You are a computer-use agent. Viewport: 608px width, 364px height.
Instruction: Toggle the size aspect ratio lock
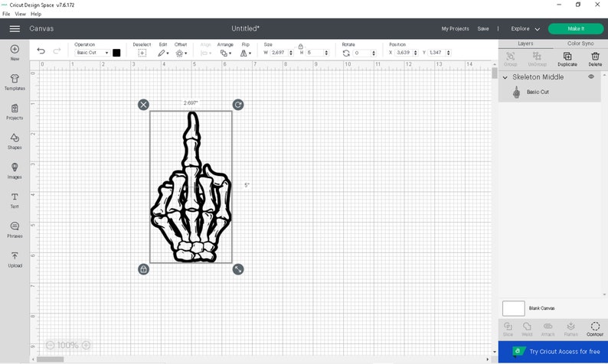coord(300,46)
